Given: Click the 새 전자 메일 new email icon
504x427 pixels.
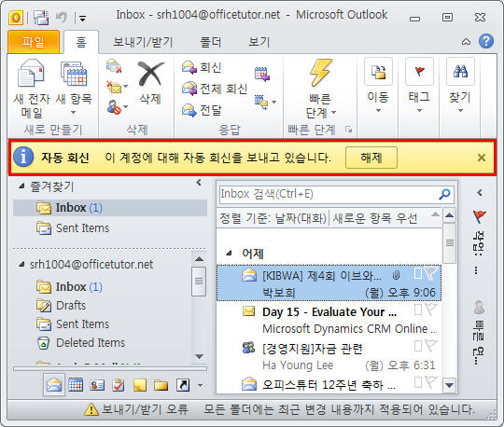Looking at the screenshot, I should [x=31, y=74].
